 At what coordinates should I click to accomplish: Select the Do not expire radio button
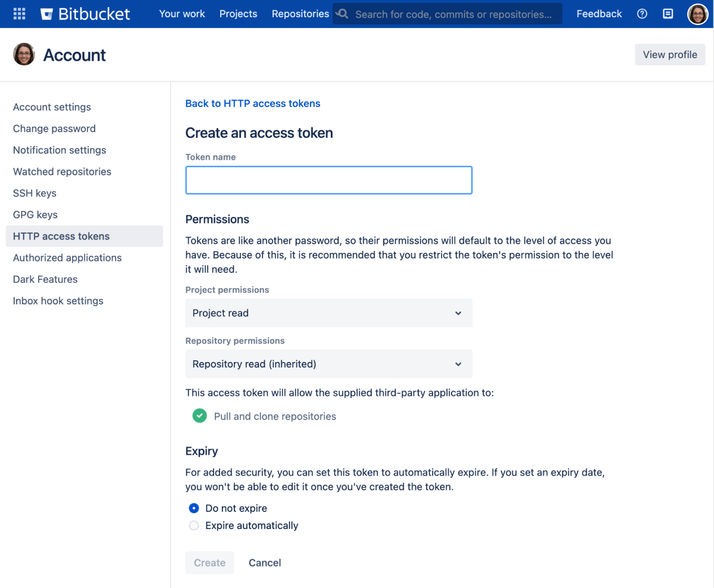click(x=193, y=508)
